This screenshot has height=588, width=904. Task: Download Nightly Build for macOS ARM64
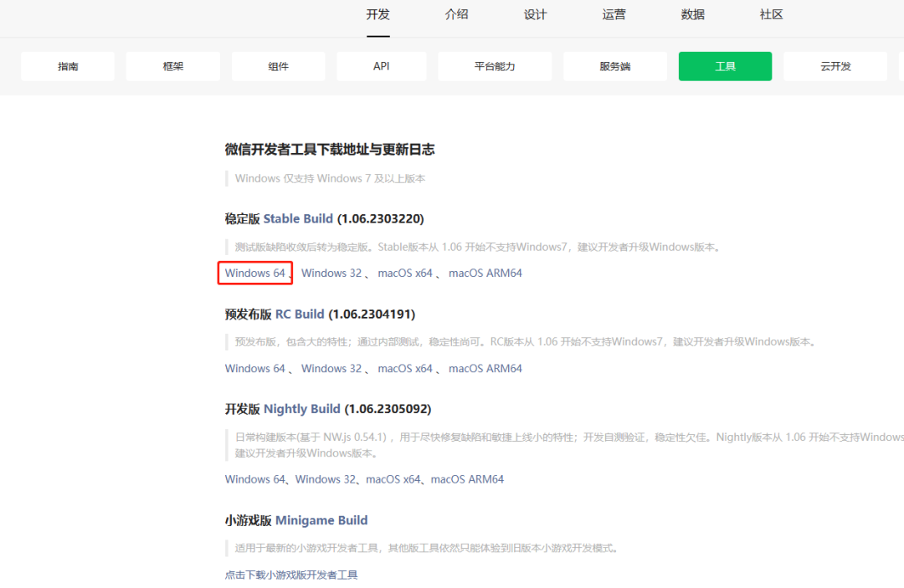point(467,479)
